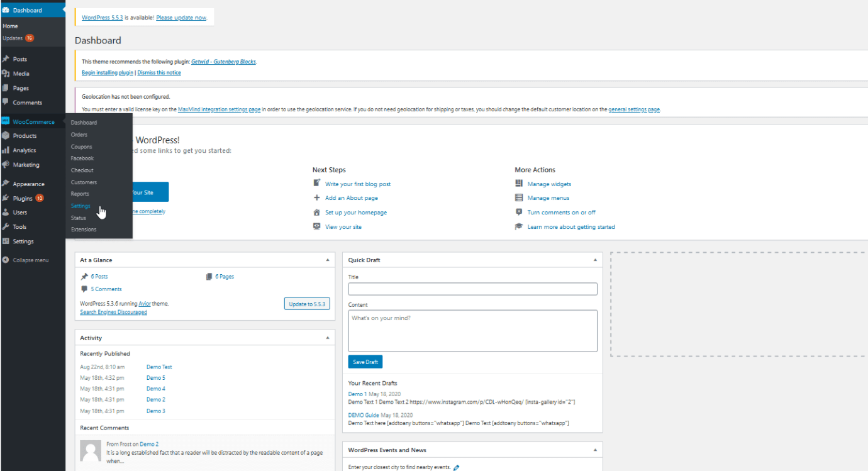868x471 pixels.
Task: Select Coupons from WooCommerce submenu
Action: point(82,147)
